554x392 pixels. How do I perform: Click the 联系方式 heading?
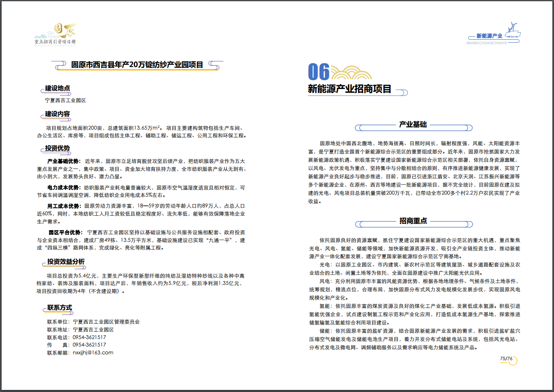(60, 308)
